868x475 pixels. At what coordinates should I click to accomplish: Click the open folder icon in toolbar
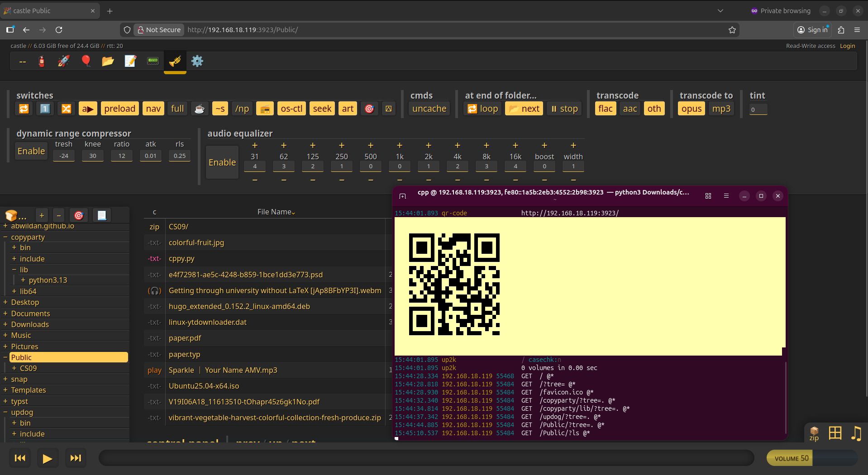pyautogui.click(x=108, y=61)
